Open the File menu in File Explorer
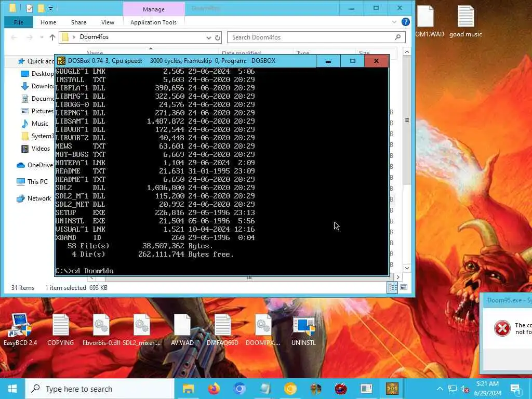Image resolution: width=532 pixels, height=399 pixels. tap(19, 22)
